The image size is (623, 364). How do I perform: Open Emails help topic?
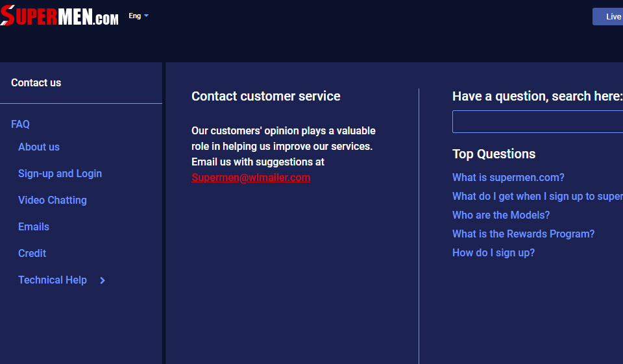34,226
